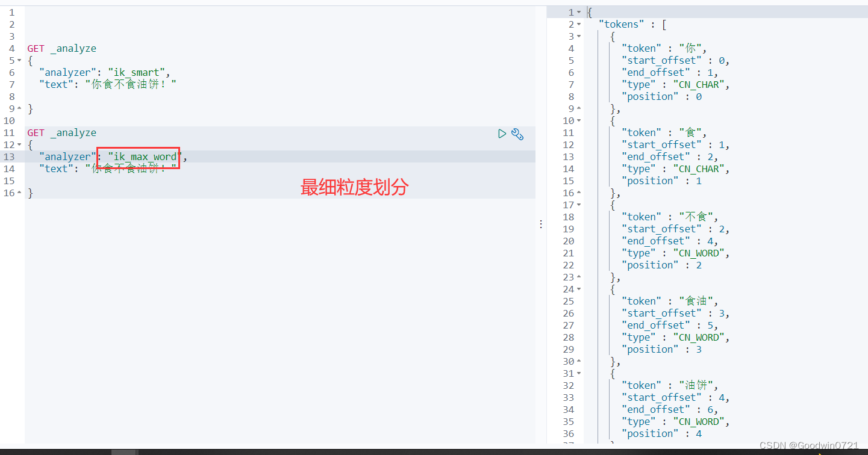The height and width of the screenshot is (455, 868).
Task: Click the "ik_max_word" analyzer value
Action: pos(145,156)
